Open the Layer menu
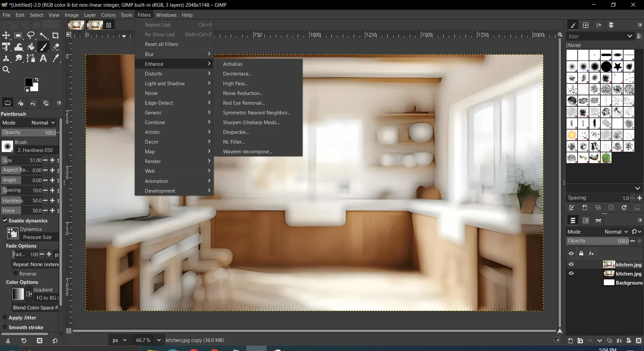 [90, 15]
